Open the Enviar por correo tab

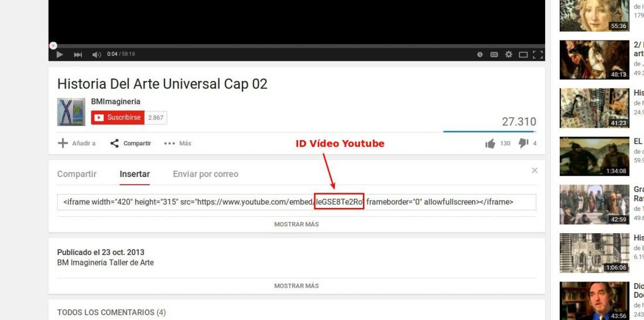pos(205,174)
